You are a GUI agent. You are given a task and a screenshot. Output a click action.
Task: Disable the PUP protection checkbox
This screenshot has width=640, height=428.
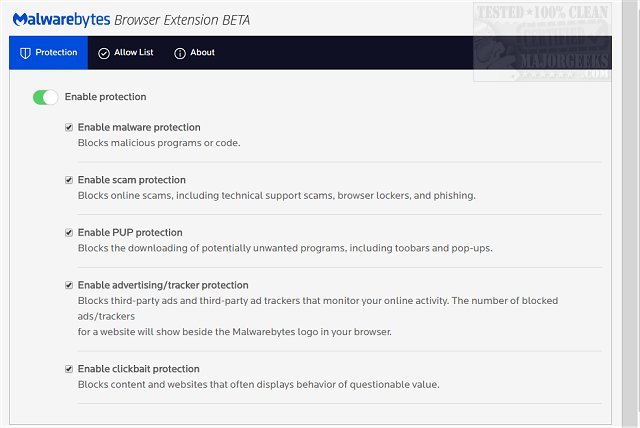click(x=68, y=233)
